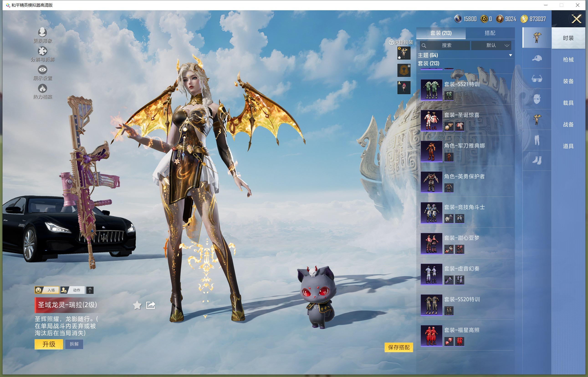Switch to the 搭配 tab
Image resolution: width=588 pixels, height=377 pixels.
coord(490,33)
